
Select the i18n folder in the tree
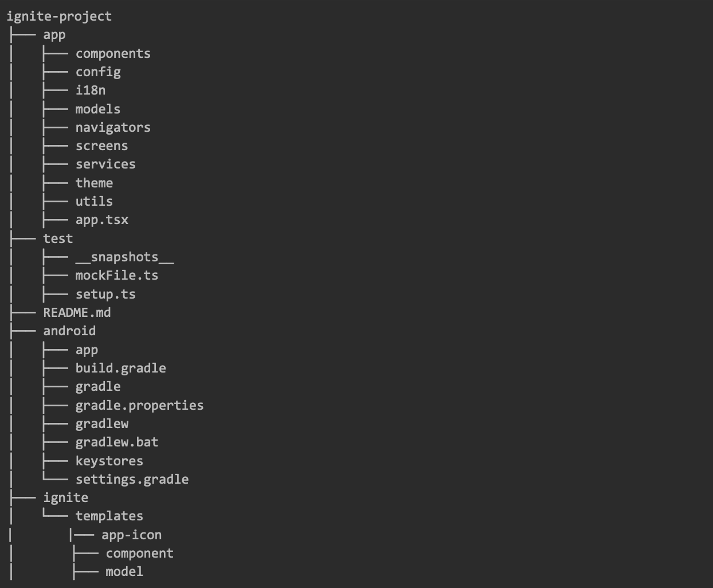pos(91,91)
